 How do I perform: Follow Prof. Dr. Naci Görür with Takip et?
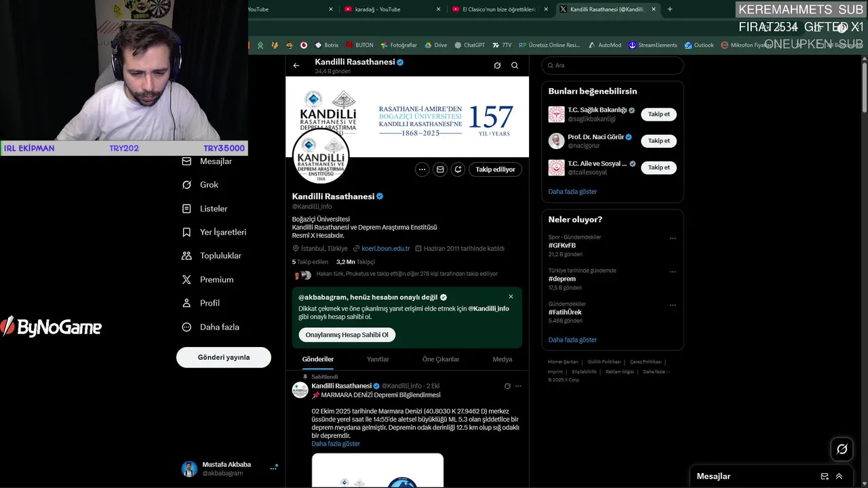click(658, 141)
